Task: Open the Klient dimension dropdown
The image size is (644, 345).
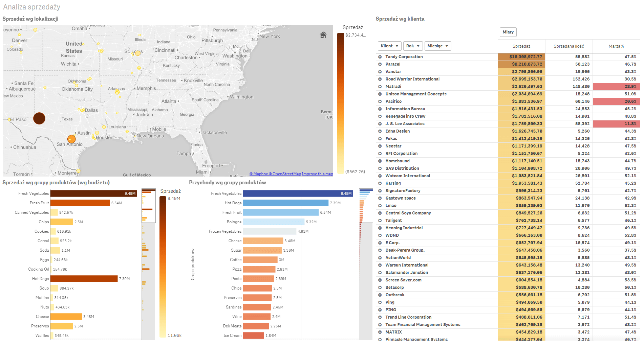Action: click(x=389, y=46)
